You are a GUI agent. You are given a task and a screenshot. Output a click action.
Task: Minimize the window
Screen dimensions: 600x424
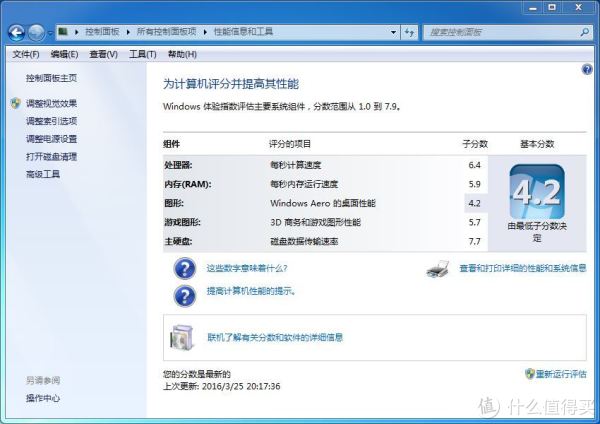[x=533, y=8]
